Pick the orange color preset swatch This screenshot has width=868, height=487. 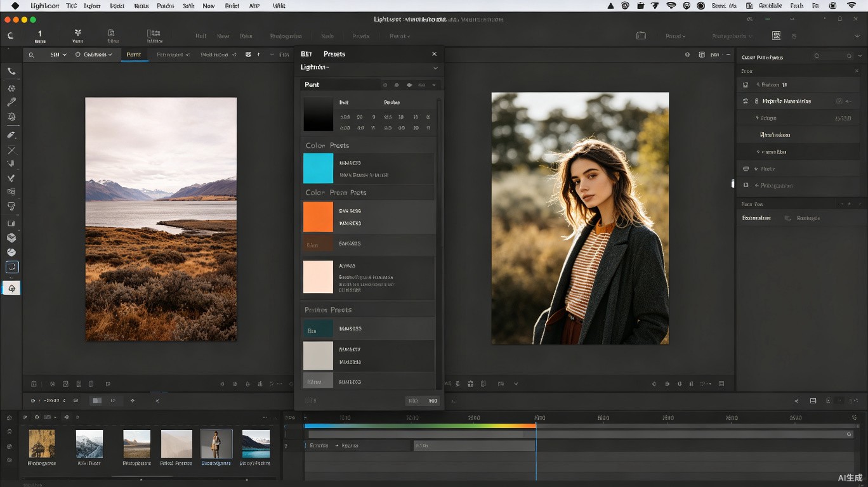coord(318,217)
